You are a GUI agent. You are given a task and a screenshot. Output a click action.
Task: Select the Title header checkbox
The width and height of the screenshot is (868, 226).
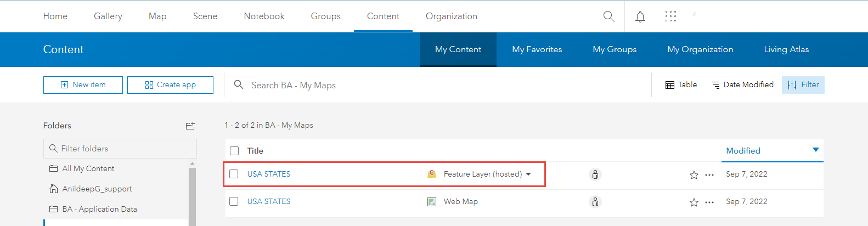(234, 151)
